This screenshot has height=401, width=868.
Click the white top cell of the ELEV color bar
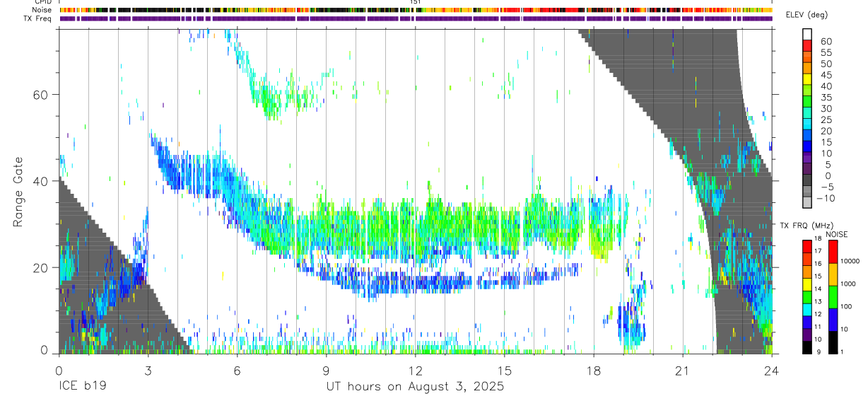click(x=807, y=33)
